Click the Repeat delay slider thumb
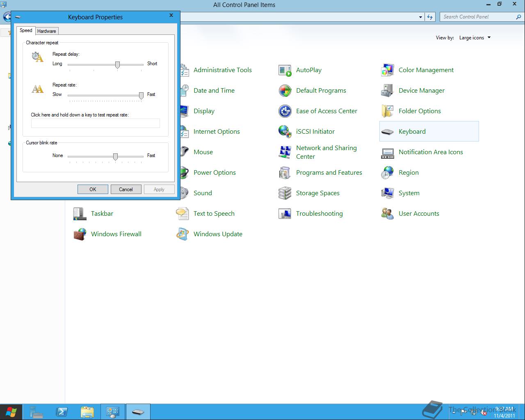Image resolution: width=525 pixels, height=420 pixels. pyautogui.click(x=117, y=65)
